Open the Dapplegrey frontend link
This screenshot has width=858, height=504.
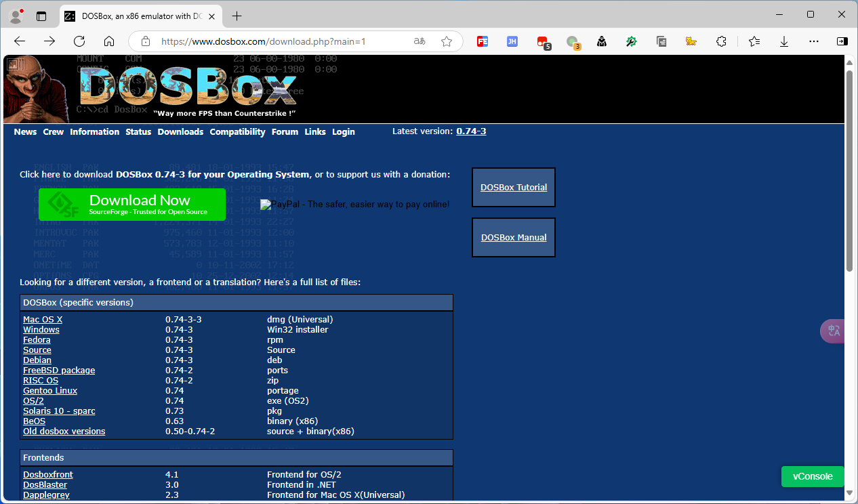point(46,495)
